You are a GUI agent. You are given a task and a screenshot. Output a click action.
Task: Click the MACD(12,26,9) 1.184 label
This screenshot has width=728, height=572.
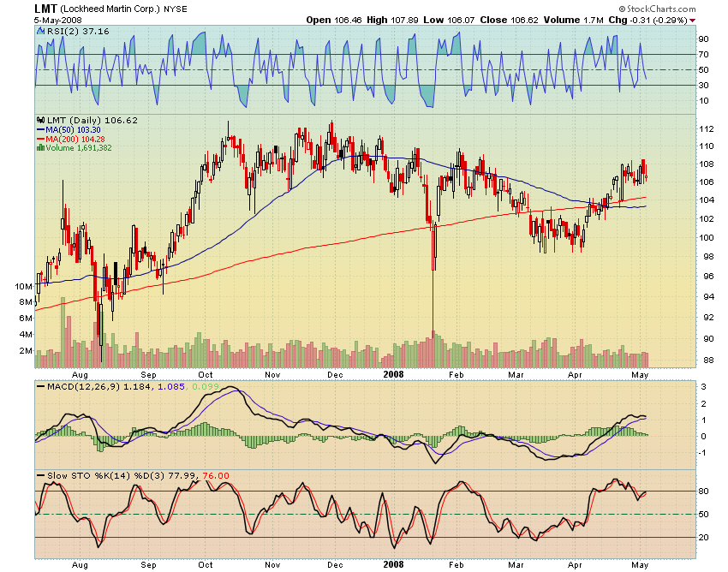click(98, 386)
